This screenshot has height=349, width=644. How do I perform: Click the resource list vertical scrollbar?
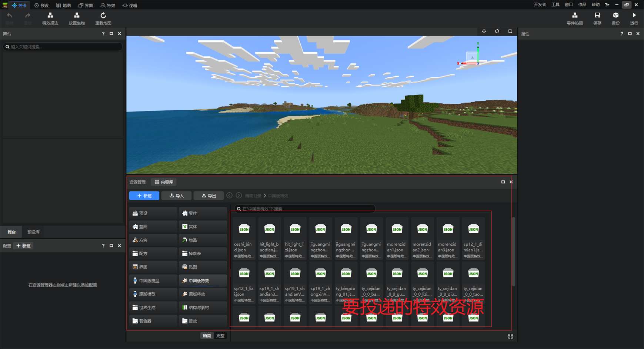(513, 252)
